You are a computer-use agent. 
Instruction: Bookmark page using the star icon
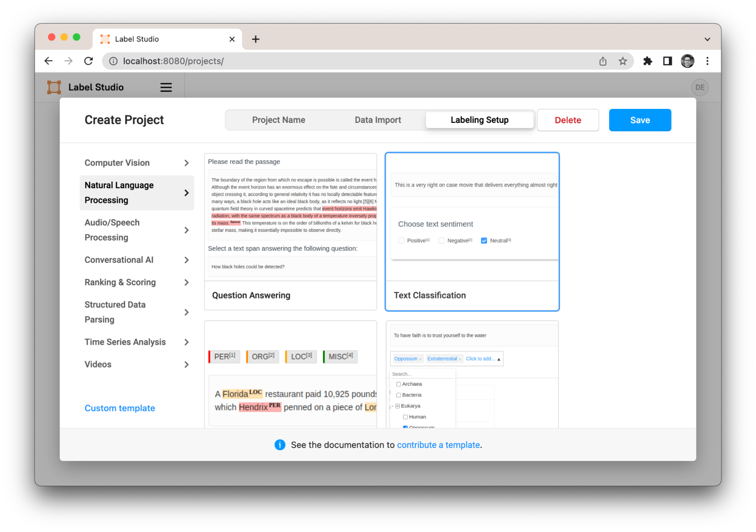pos(622,61)
